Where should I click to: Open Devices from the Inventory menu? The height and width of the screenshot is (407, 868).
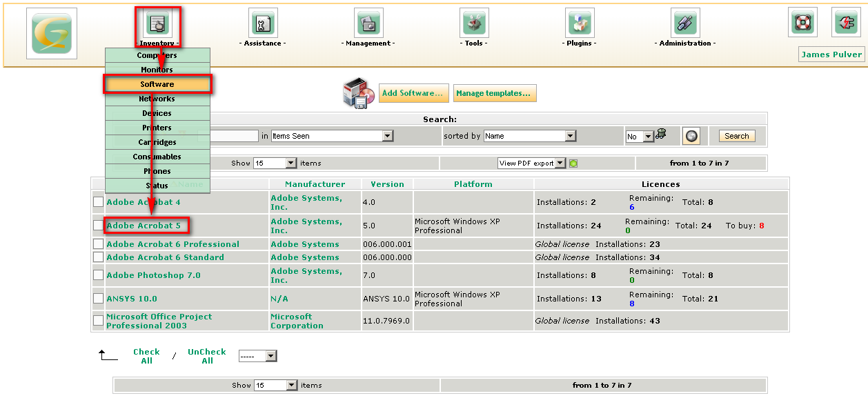[157, 113]
